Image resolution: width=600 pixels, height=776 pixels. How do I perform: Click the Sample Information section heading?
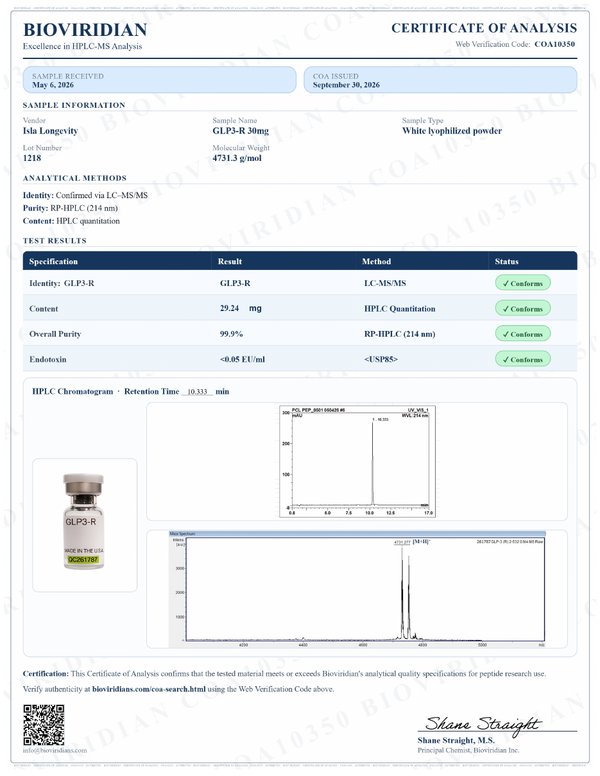click(74, 105)
